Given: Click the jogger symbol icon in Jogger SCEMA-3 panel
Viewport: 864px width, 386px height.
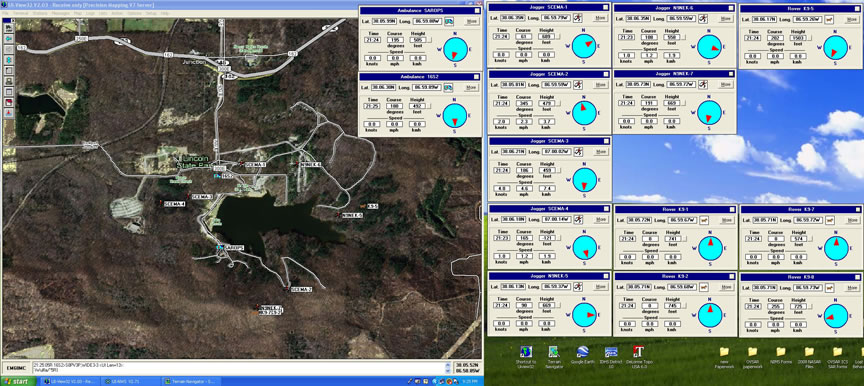Looking at the screenshot, I should click(579, 151).
